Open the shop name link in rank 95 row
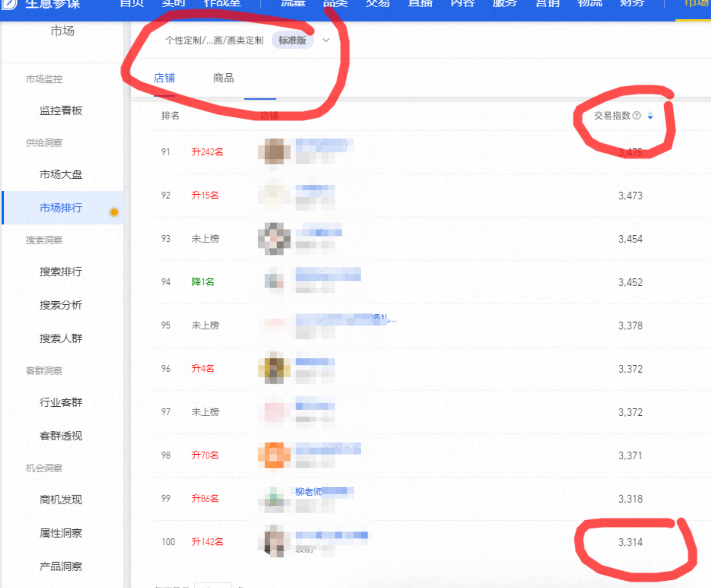The image size is (711, 588). [346, 319]
